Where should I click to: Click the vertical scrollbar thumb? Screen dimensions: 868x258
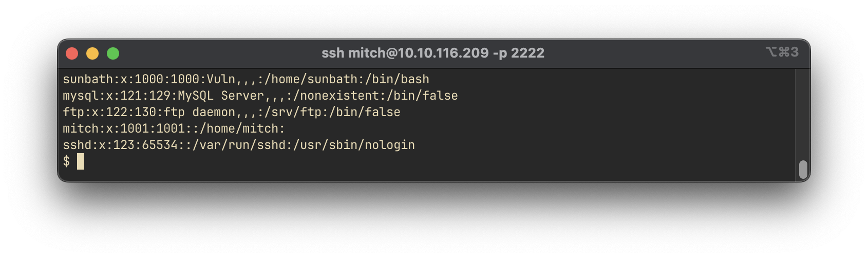coord(803,170)
